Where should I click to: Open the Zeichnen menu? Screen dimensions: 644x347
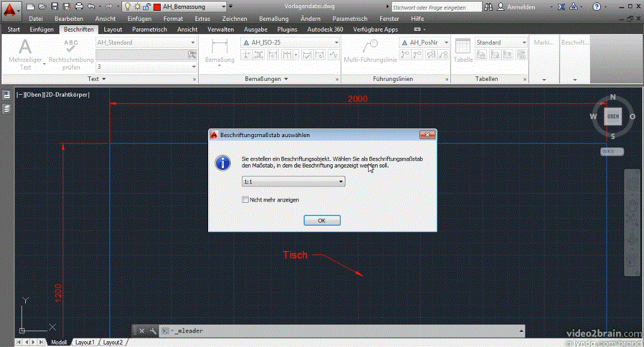click(235, 18)
